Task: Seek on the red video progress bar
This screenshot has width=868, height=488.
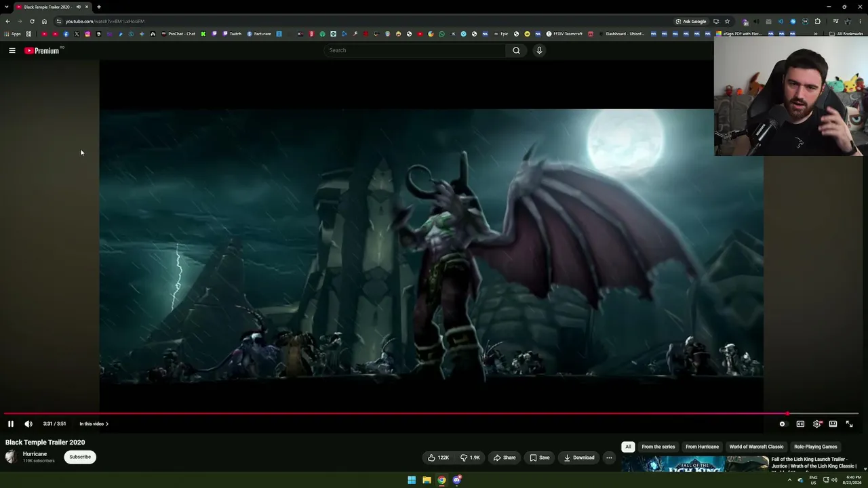Action: 431,413
